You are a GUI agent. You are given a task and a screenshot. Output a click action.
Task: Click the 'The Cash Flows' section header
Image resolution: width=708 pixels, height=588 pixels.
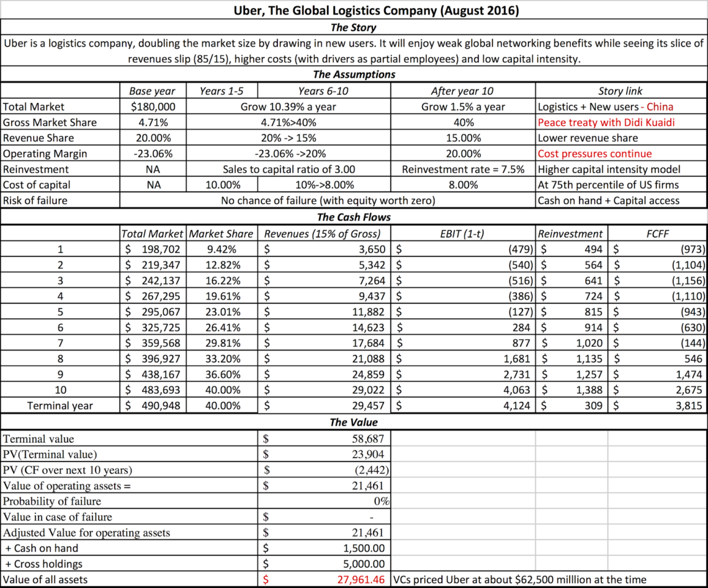354,216
